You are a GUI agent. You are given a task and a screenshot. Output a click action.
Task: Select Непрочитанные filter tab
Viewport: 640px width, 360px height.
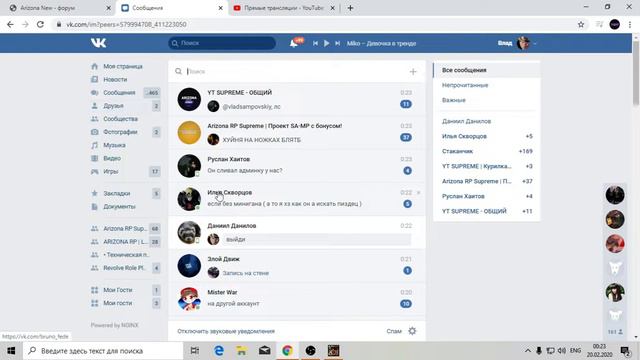[x=487, y=85]
